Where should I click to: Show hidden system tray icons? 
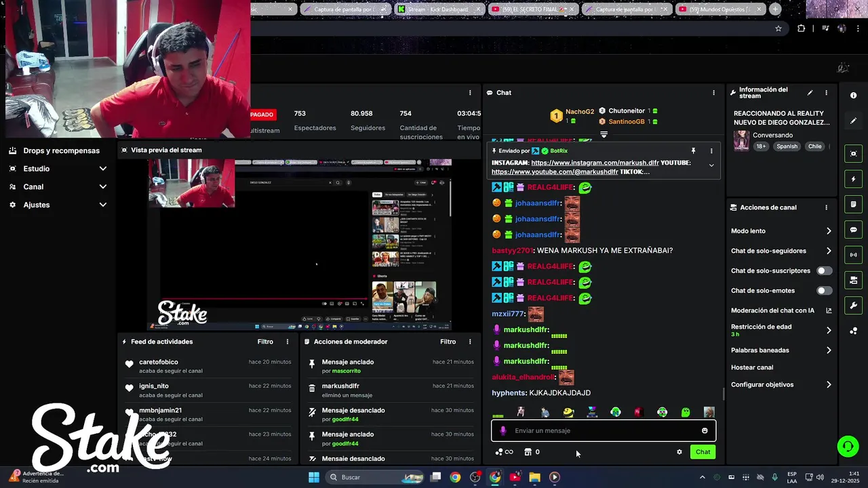coord(703,477)
